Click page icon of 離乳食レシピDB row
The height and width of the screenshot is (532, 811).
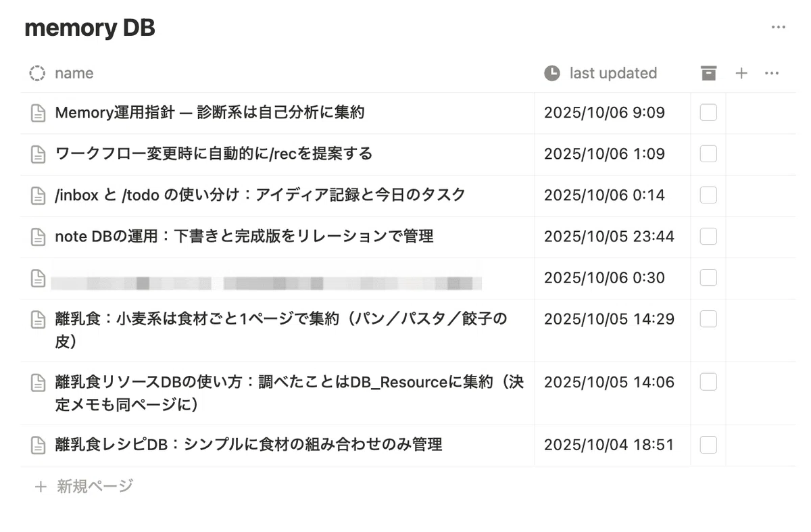click(x=39, y=445)
